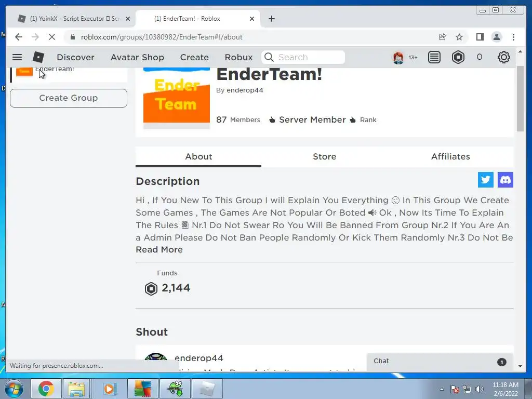Open the Roblox hamburger navigation menu
Image resolution: width=532 pixels, height=399 pixels.
tap(17, 57)
